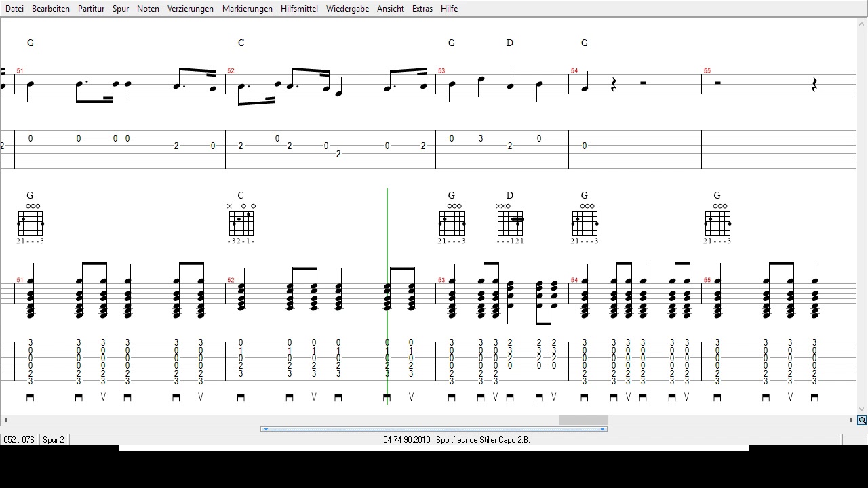This screenshot has height=488, width=868.
Task: Click the right handle of the blue range slider
Action: click(603, 429)
